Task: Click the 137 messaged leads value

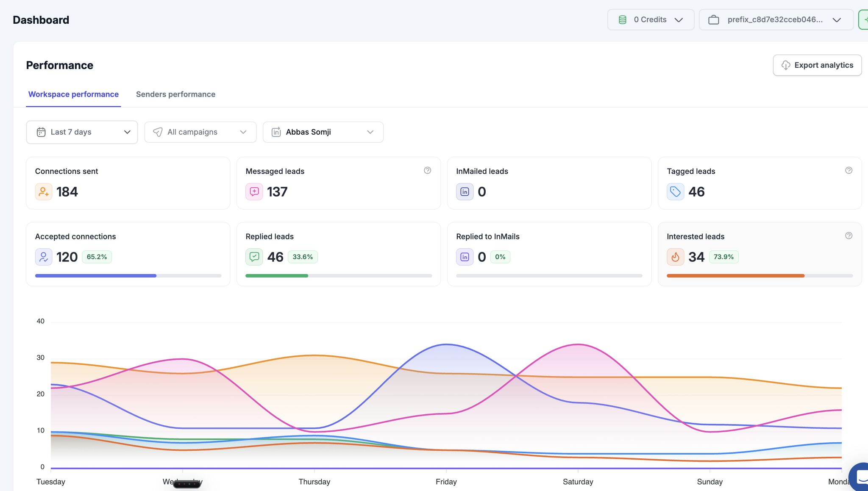Action: click(x=277, y=192)
